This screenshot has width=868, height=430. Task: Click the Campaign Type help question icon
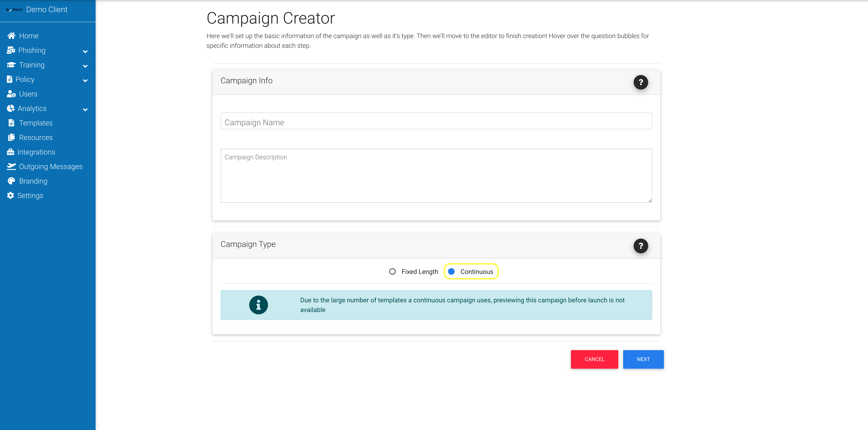pos(641,246)
